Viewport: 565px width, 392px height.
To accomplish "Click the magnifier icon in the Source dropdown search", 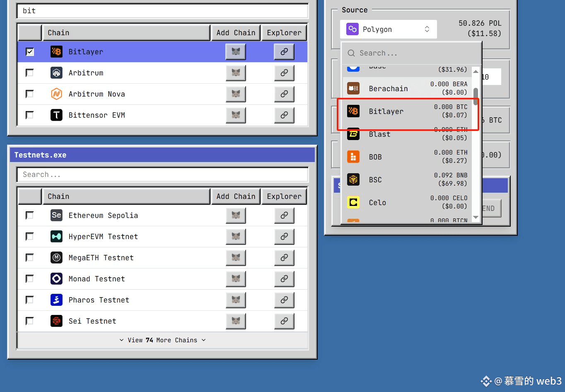I will (x=351, y=53).
